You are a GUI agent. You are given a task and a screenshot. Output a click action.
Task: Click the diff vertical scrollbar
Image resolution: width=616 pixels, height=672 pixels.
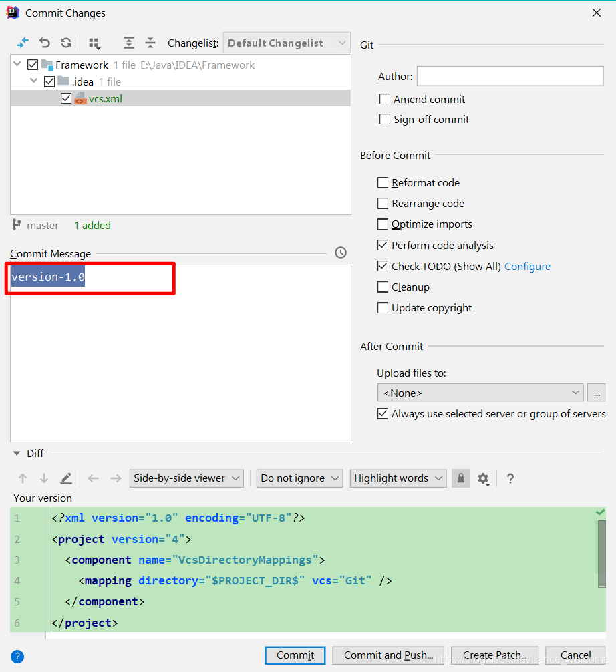tap(601, 554)
